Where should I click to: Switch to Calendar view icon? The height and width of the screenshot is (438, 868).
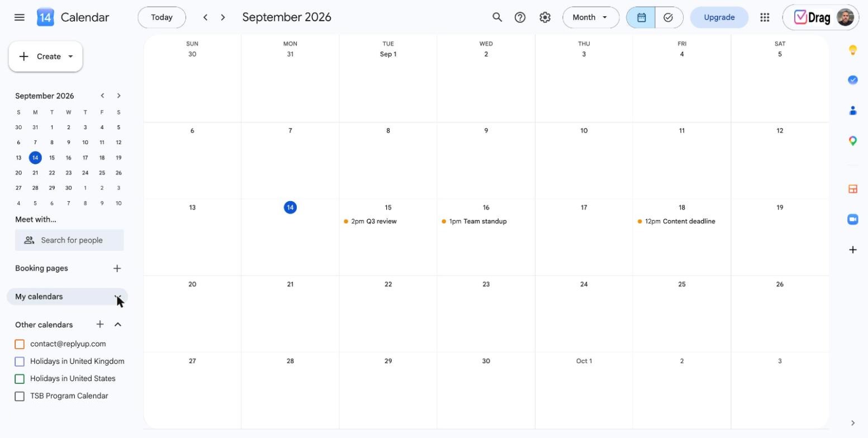[641, 17]
